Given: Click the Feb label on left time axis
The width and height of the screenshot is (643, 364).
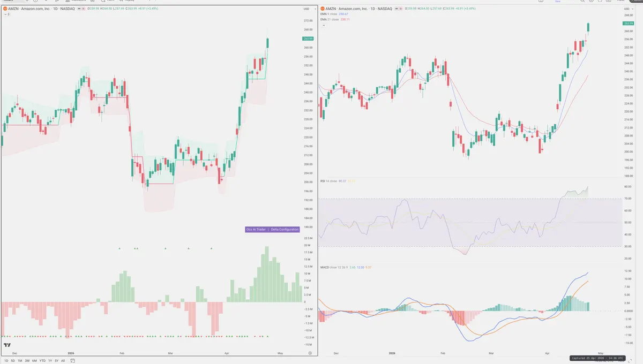Looking at the screenshot, I should 122,353.
